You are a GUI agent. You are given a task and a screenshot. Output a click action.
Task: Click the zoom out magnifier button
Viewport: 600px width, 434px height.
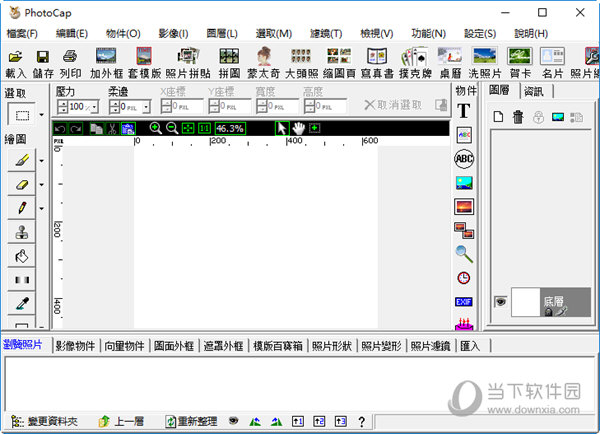point(172,128)
